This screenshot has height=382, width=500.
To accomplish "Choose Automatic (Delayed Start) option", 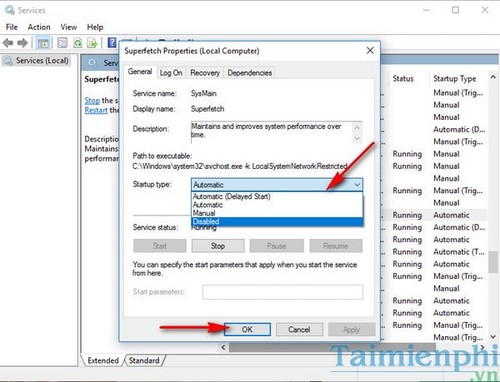I will point(277,196).
